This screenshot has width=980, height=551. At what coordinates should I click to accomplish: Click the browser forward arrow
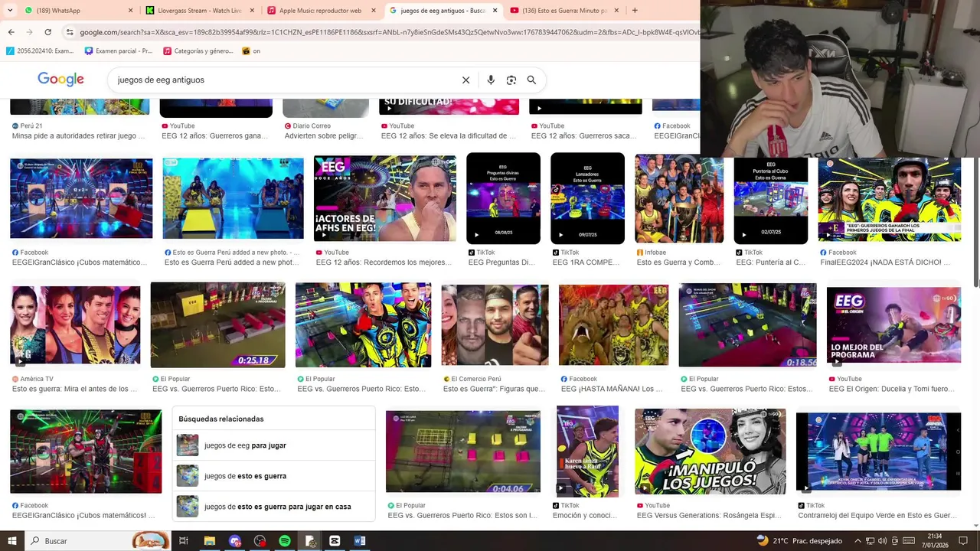29,32
